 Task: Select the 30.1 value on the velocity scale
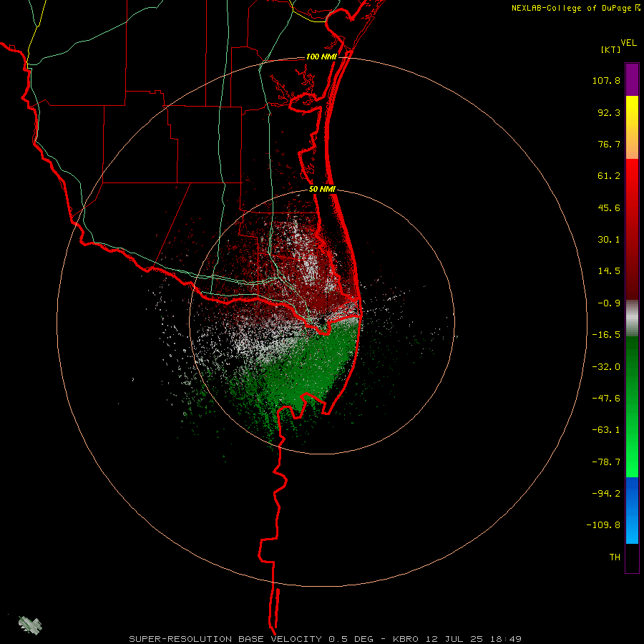[x=609, y=240]
